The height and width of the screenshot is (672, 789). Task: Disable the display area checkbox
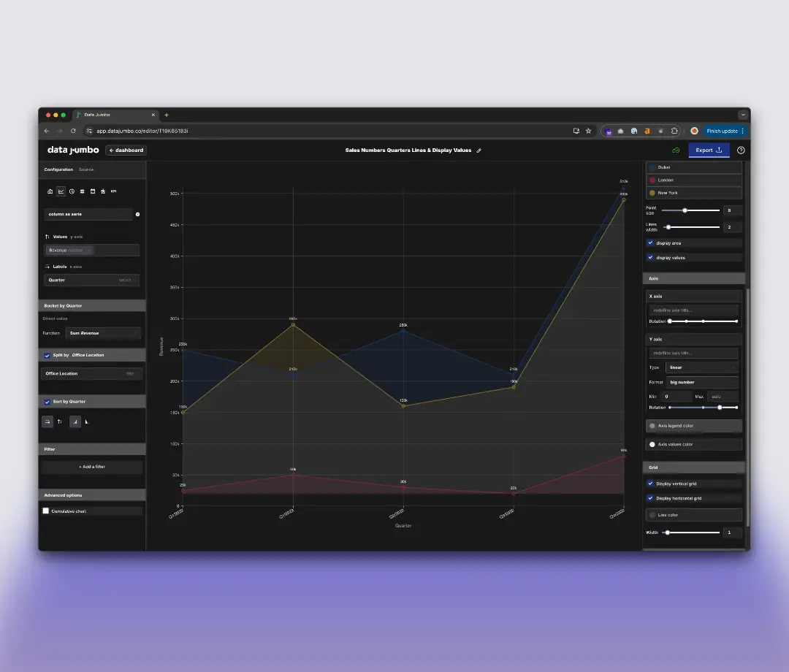click(651, 243)
